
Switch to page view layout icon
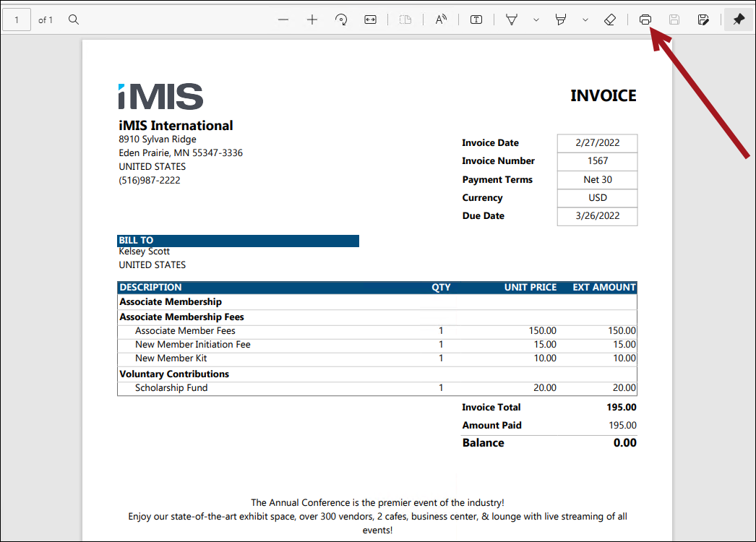(x=405, y=20)
